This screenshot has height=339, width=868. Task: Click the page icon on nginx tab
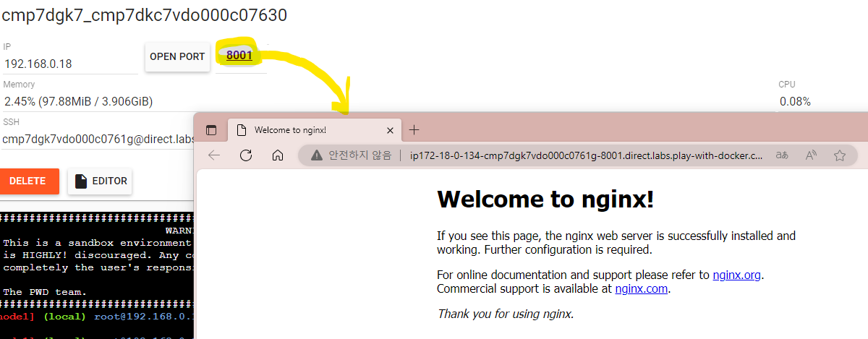(x=242, y=130)
